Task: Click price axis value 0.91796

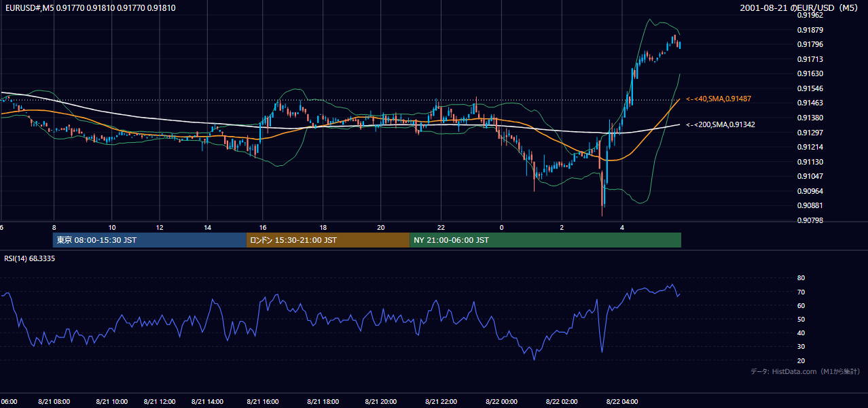Action: (810, 45)
